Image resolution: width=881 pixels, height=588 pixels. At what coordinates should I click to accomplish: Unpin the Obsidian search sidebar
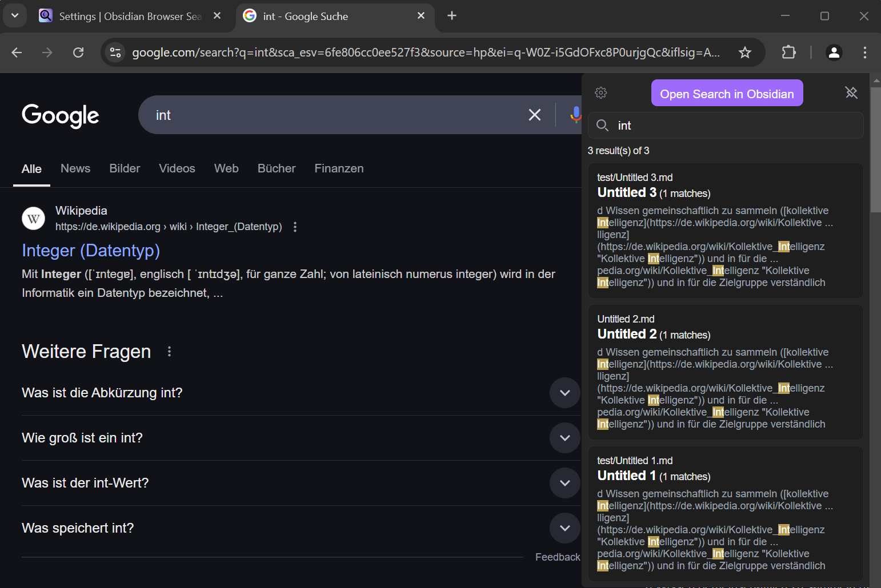851,92
